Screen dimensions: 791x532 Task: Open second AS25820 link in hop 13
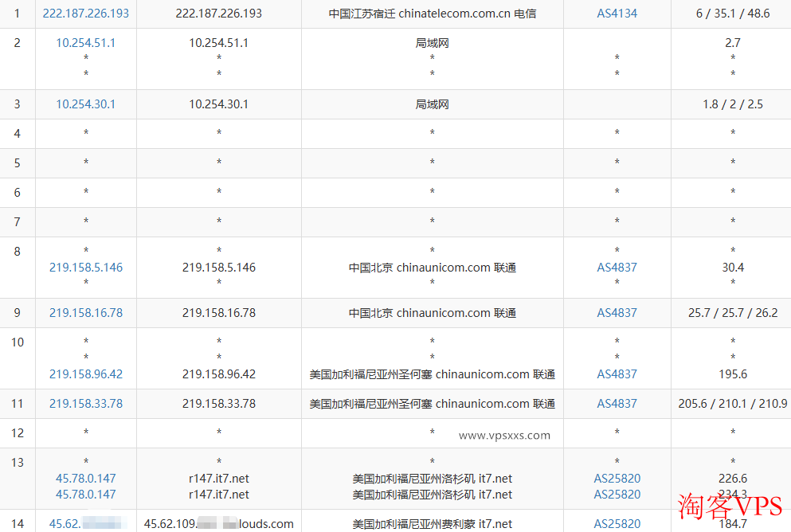pyautogui.click(x=617, y=495)
